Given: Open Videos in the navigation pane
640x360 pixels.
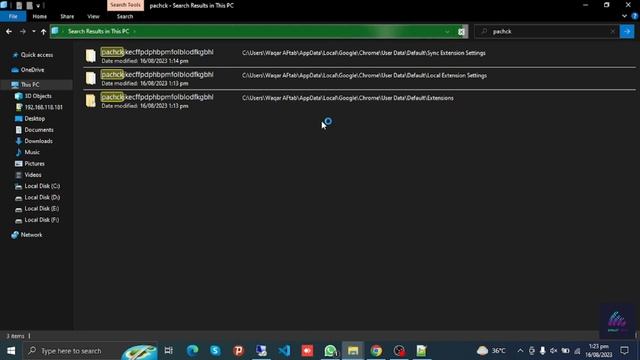Looking at the screenshot, I should point(33,175).
